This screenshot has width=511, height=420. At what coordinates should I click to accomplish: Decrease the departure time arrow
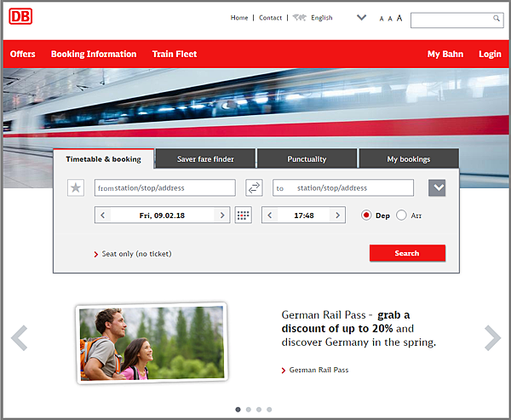tap(270, 216)
